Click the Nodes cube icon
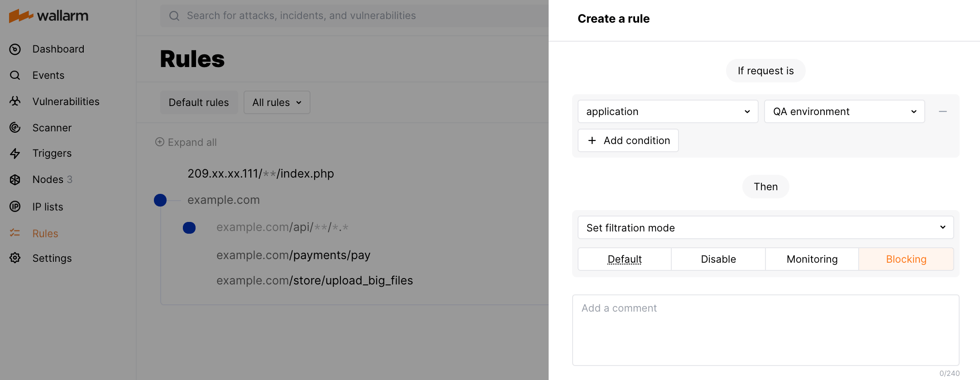The width and height of the screenshot is (980, 380). pos(15,180)
